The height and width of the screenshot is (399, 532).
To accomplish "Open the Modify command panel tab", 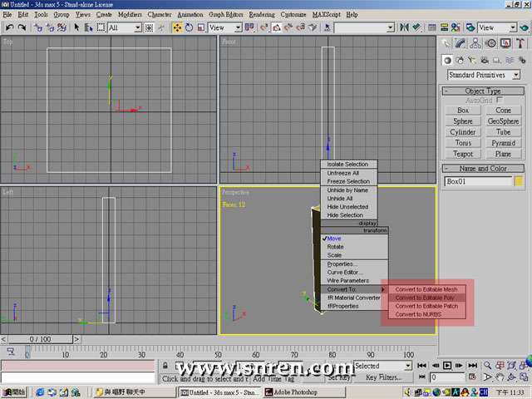I will point(460,43).
